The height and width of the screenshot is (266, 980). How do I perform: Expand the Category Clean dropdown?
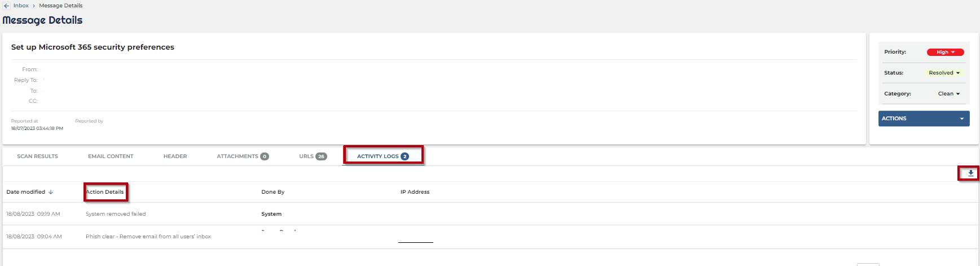pos(948,94)
